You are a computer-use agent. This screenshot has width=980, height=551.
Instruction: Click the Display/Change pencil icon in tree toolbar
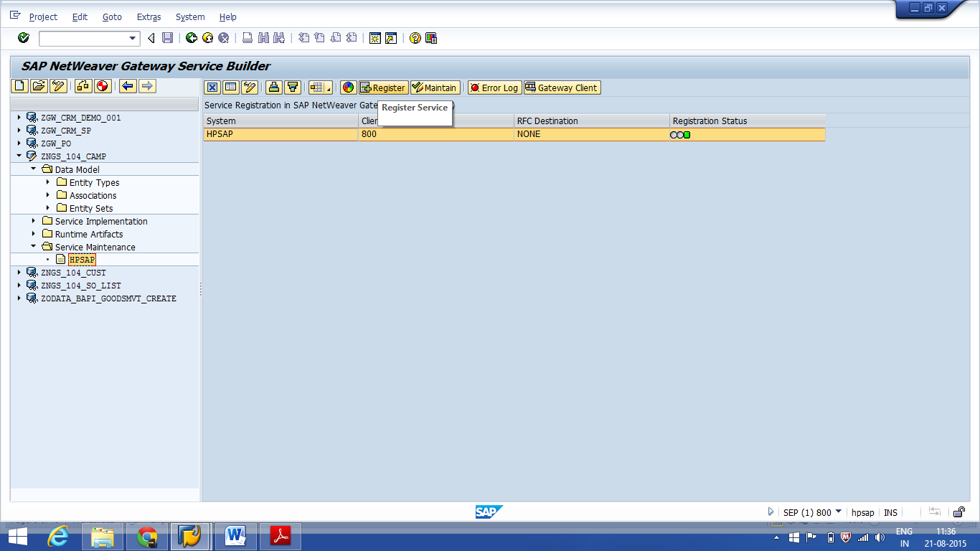click(x=58, y=87)
